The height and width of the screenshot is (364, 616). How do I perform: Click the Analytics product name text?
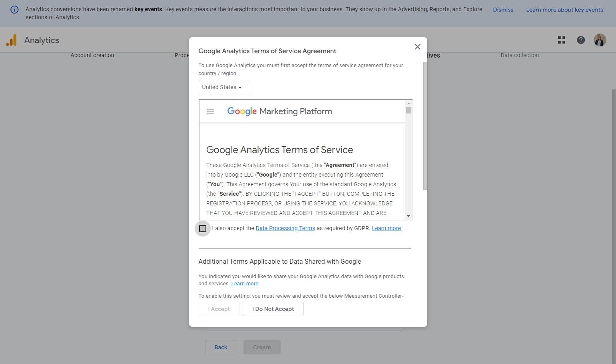[x=42, y=40]
